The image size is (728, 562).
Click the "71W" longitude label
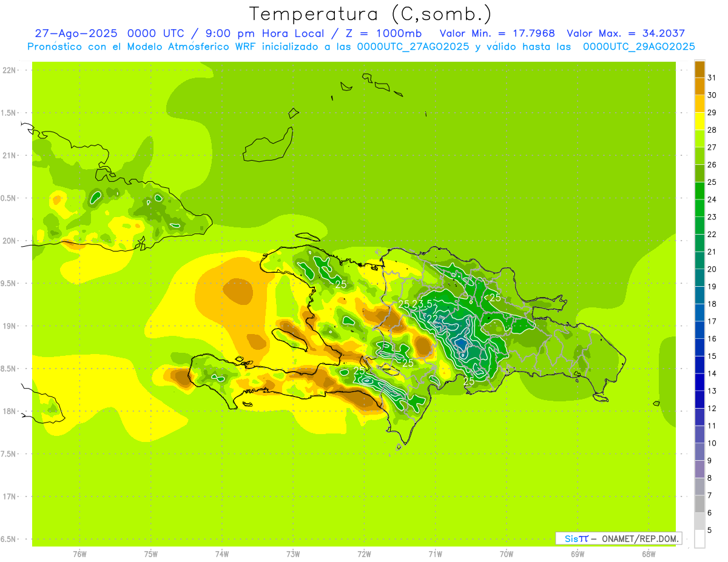tap(435, 554)
